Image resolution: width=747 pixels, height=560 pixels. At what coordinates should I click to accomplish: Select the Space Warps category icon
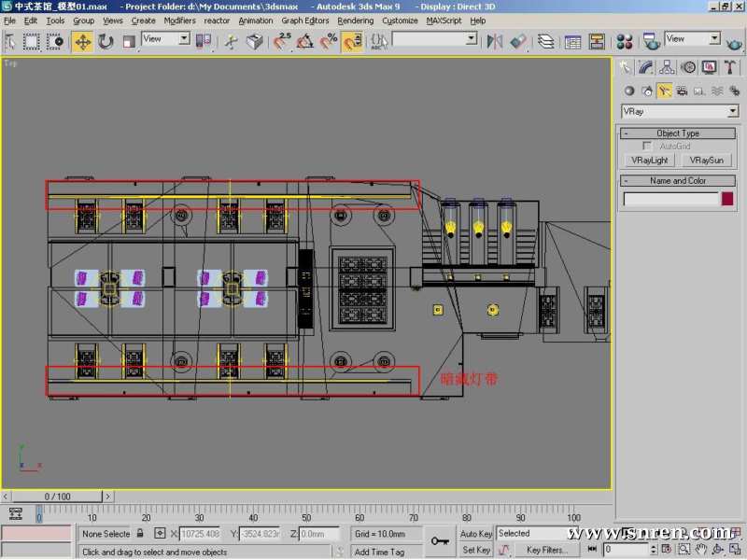click(x=717, y=91)
